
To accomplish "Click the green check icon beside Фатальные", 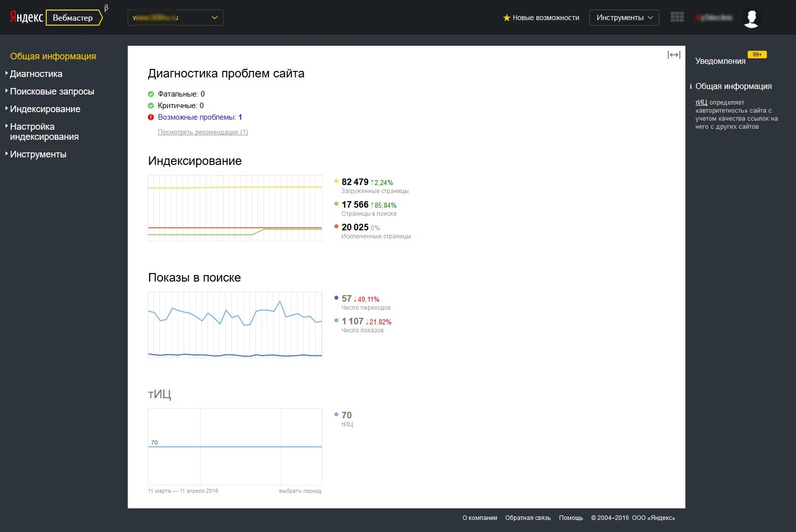I will 151,94.
